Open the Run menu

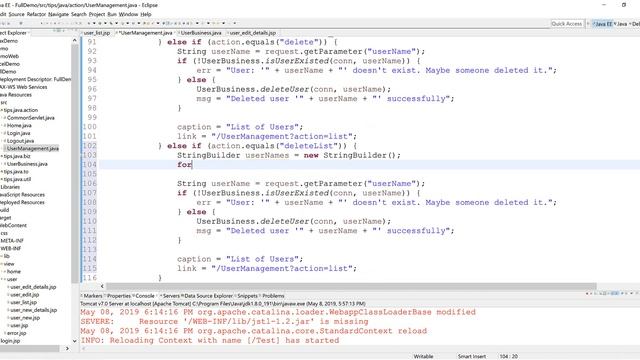coord(112,14)
